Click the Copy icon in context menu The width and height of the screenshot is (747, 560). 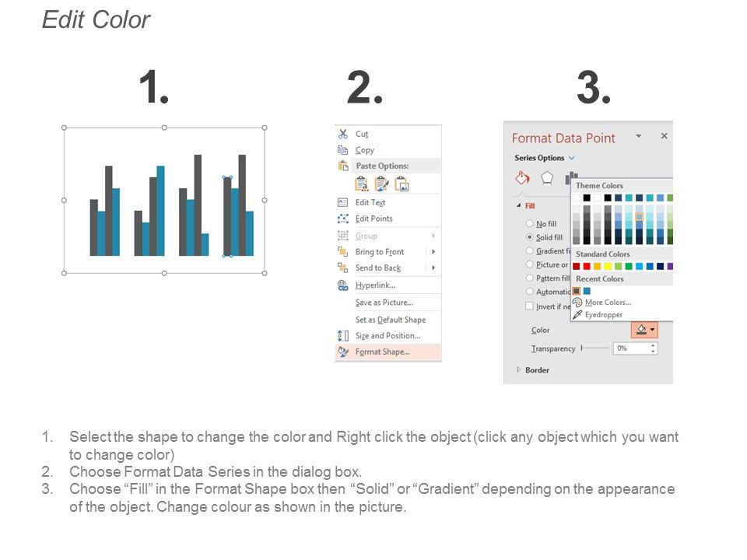point(342,150)
